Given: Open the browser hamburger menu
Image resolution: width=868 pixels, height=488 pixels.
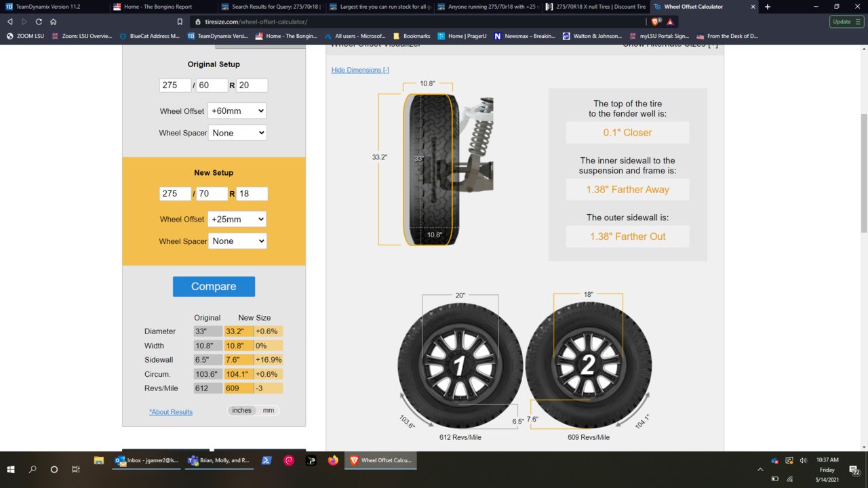Looking at the screenshot, I should click(859, 22).
